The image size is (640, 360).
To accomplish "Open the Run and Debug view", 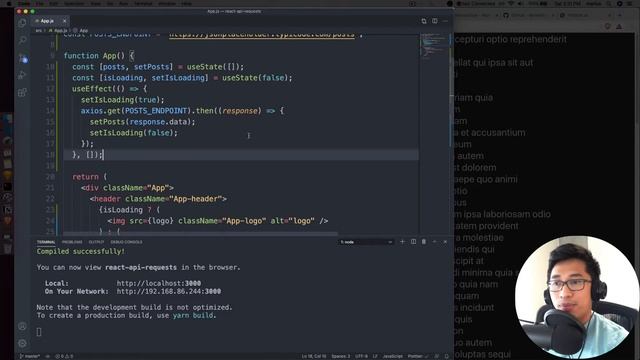I will pyautogui.click(x=22, y=76).
